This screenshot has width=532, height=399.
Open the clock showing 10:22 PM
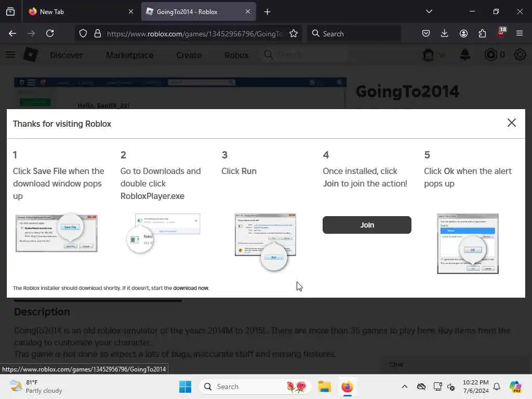476,387
